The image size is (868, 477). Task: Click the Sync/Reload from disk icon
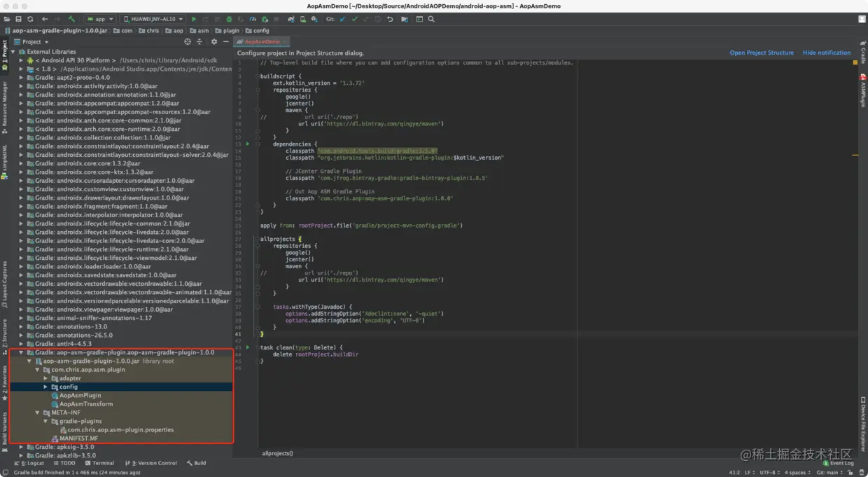[30, 19]
